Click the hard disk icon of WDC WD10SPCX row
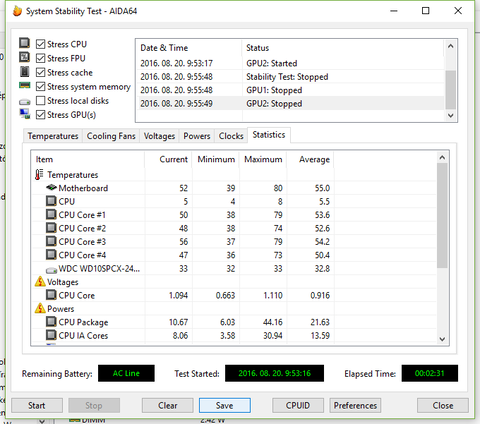This screenshot has width=480, height=424. pos(51,270)
